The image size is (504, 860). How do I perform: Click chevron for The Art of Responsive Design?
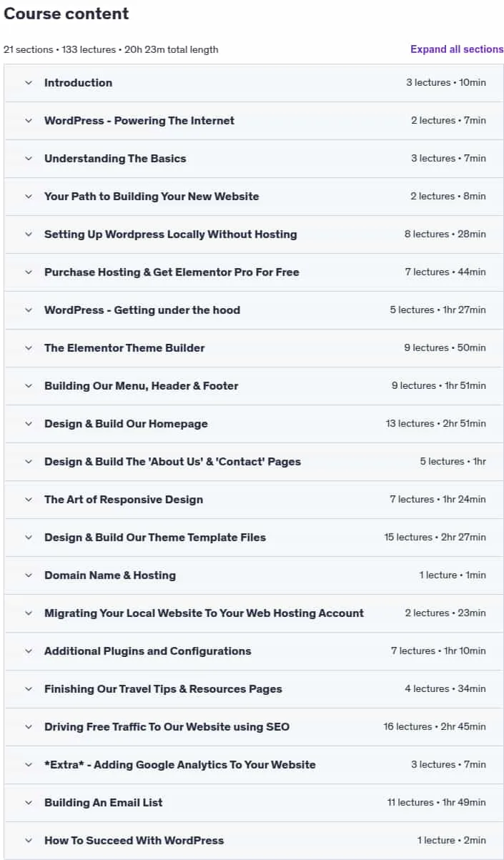(29, 500)
